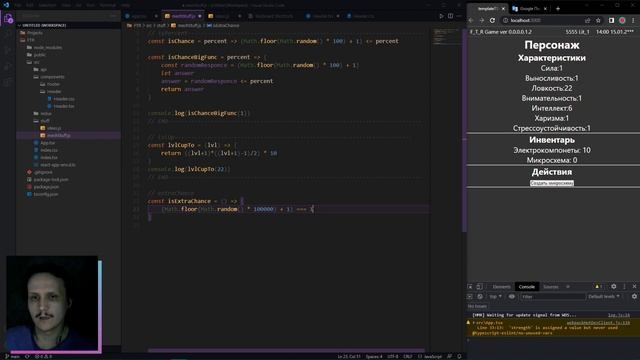Click the editor minimap
The image size is (640, 360).
point(446,37)
